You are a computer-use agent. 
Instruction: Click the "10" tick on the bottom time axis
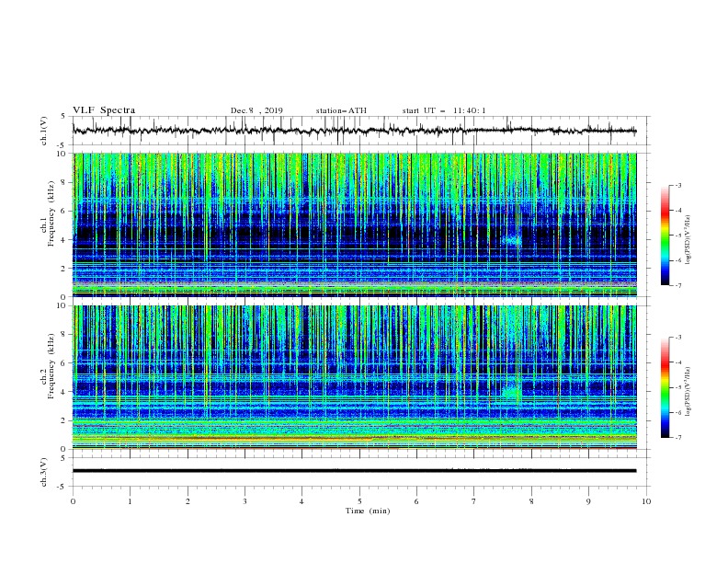(646, 501)
